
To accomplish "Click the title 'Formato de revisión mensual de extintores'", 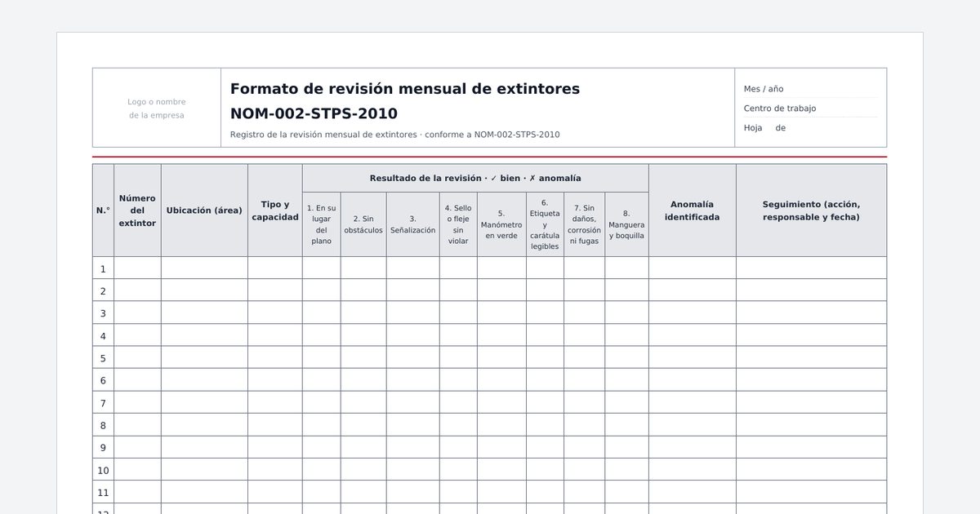I will click(x=405, y=89).
